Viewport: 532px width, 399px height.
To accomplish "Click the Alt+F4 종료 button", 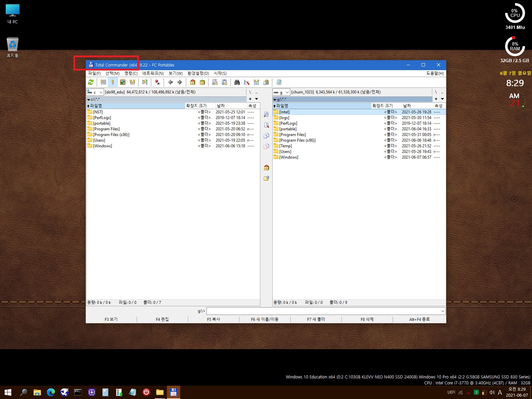I will point(419,319).
